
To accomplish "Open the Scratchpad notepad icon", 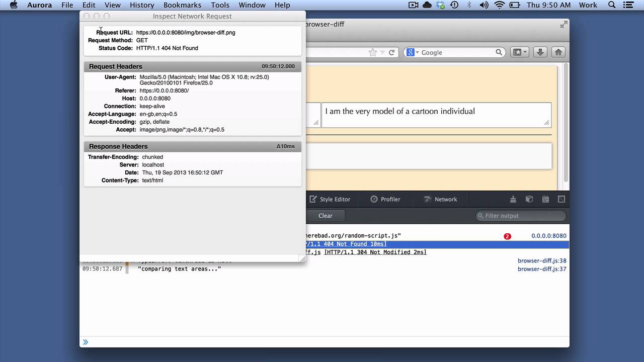I will 545,199.
